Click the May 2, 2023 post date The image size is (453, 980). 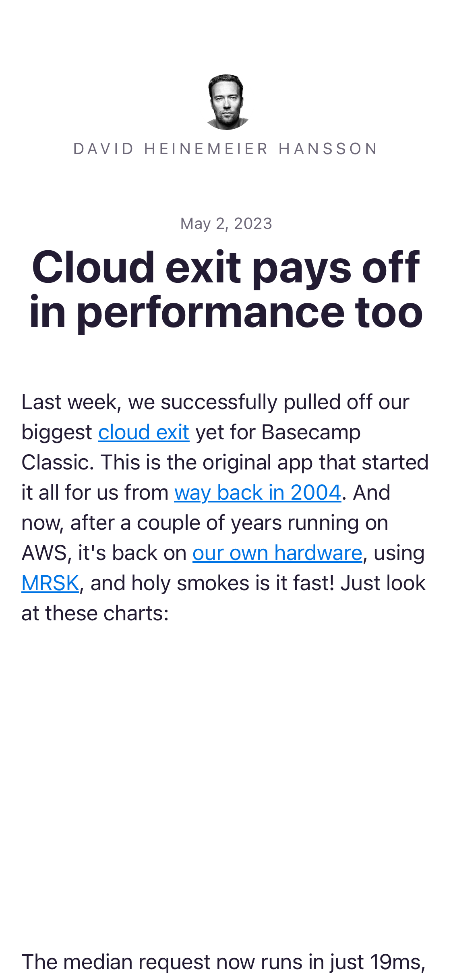point(226,224)
